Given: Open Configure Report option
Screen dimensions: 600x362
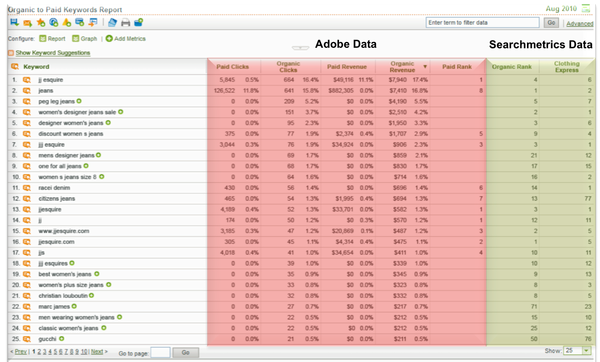Looking at the screenshot, I should (52, 39).
